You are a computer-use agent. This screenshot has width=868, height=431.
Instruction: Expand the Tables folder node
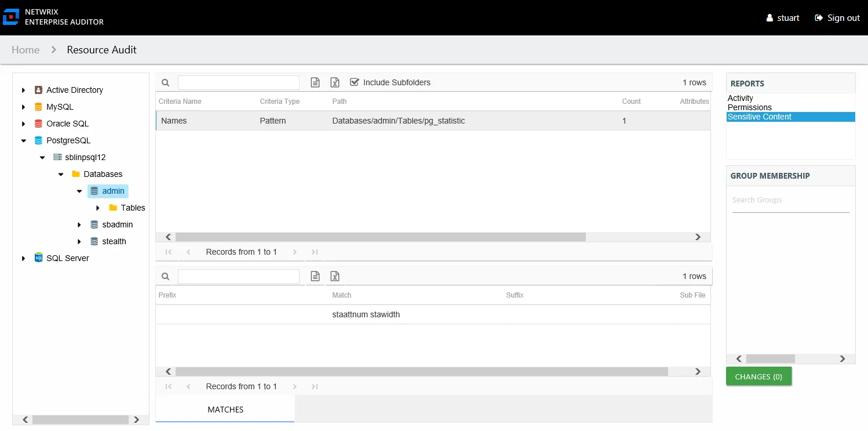click(98, 208)
